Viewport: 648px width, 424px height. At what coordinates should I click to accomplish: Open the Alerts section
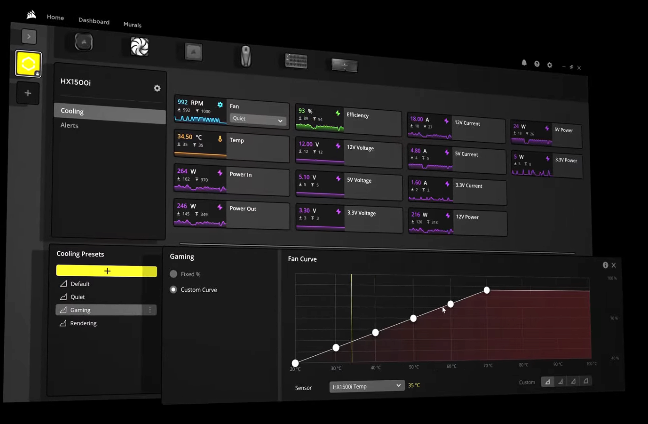70,126
